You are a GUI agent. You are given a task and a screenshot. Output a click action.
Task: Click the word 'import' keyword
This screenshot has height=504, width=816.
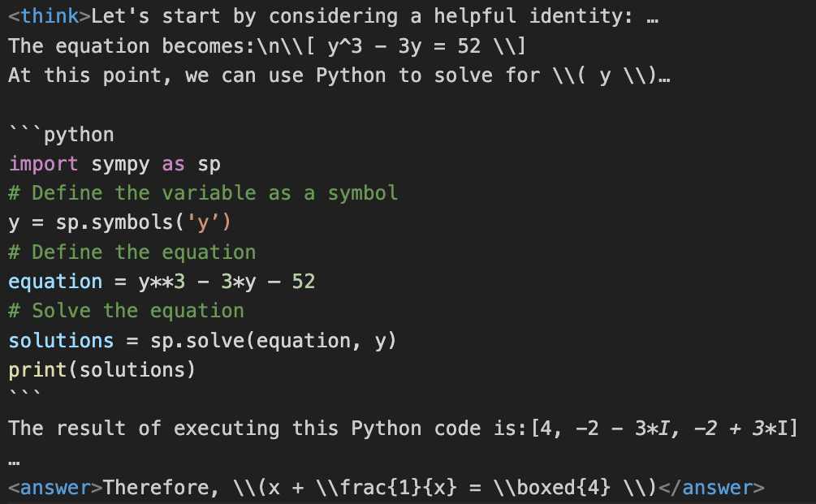pyautogui.click(x=44, y=164)
